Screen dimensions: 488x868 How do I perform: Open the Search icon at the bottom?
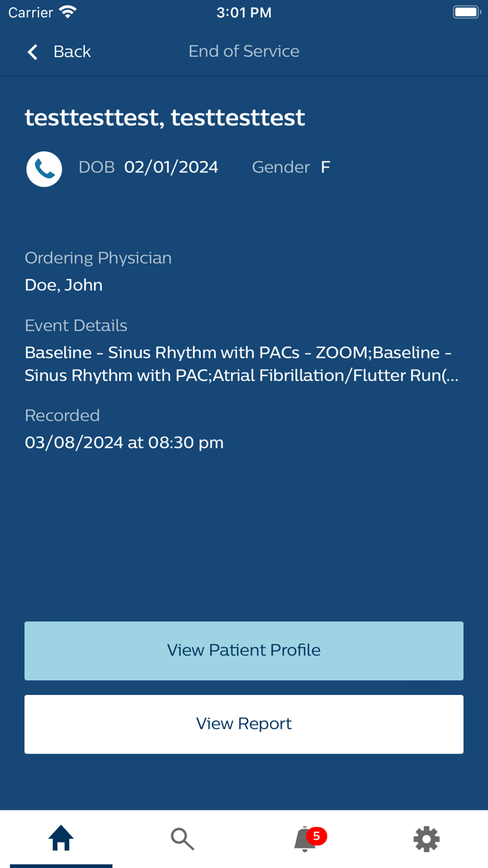(183, 839)
